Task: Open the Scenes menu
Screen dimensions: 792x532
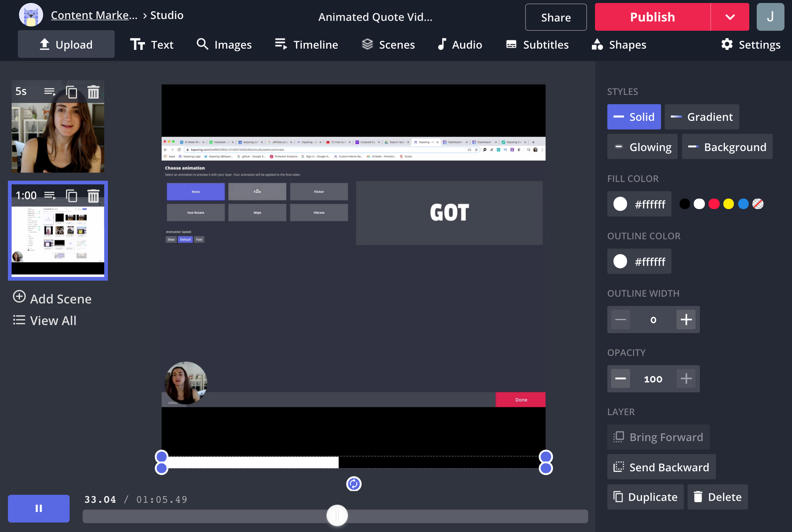Action: pyautogui.click(x=388, y=45)
